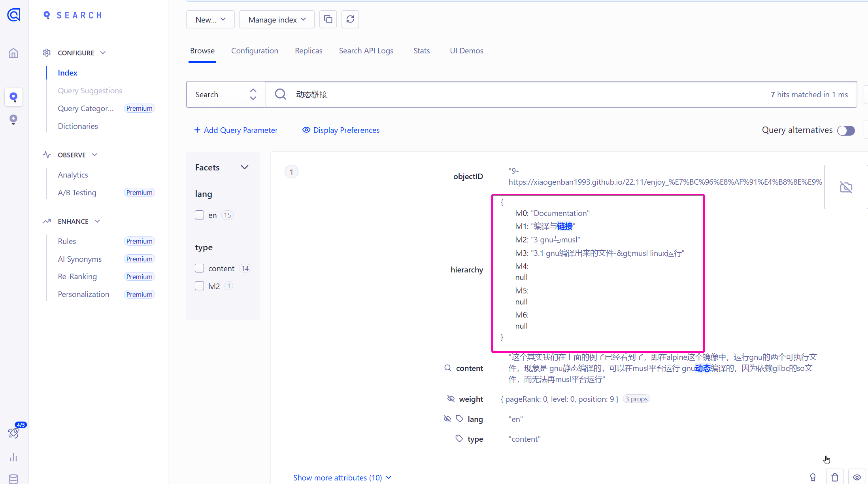Open Index in sidebar
This screenshot has width=868, height=484.
[68, 73]
